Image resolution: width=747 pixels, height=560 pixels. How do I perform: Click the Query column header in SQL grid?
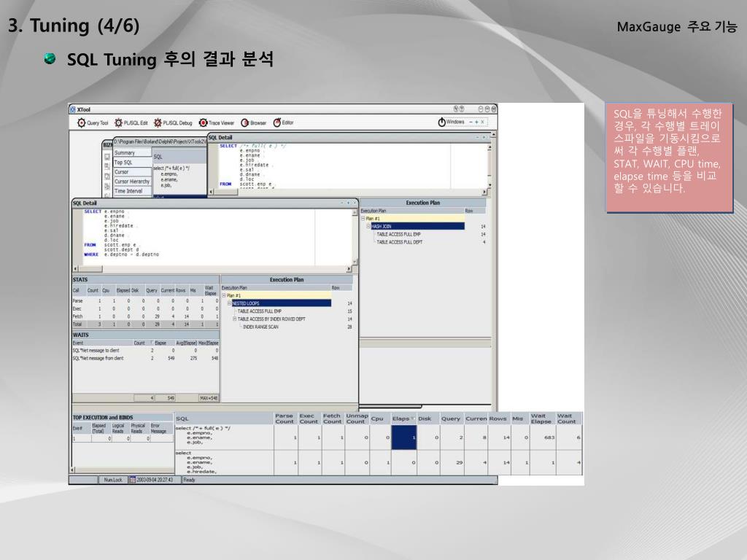(452, 419)
